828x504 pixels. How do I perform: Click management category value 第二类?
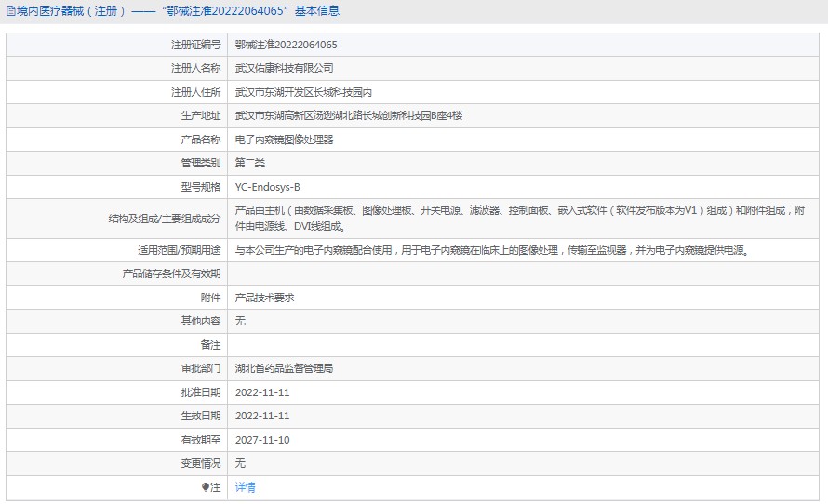click(x=249, y=163)
